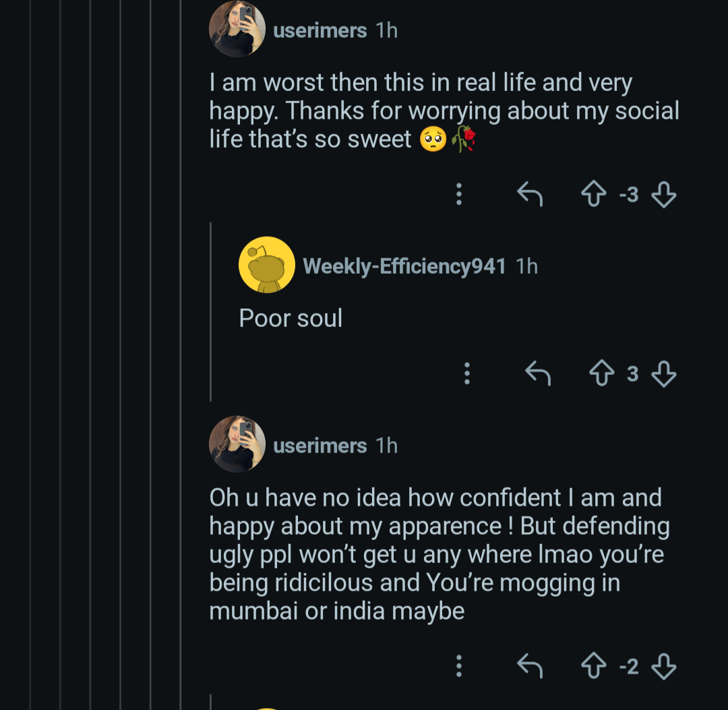Open the three-dot menu on 'Oh u have no idea' comment
Image resolution: width=728 pixels, height=710 pixels.
point(459,666)
